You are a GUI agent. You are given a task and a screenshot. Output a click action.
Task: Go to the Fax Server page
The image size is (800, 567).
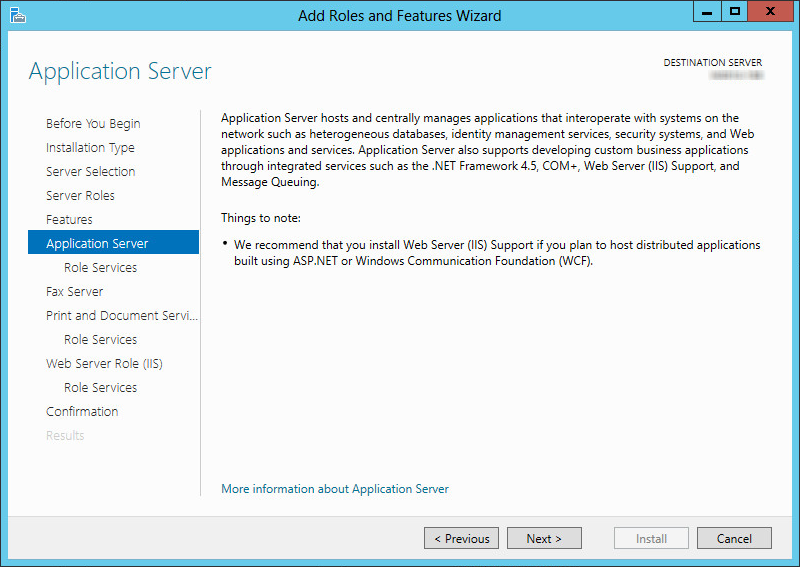(x=74, y=291)
